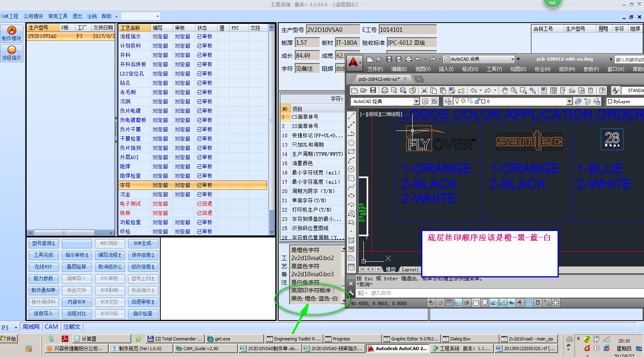
Task: Select the Line draw tool
Action: [351, 116]
